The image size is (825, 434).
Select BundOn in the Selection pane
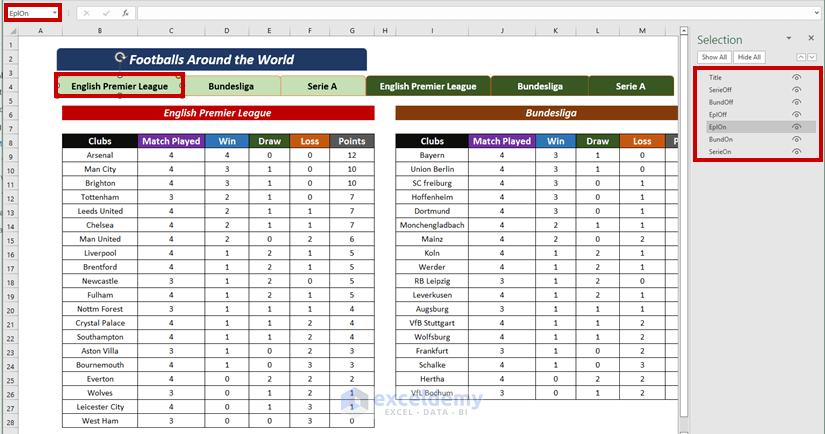pyautogui.click(x=720, y=139)
